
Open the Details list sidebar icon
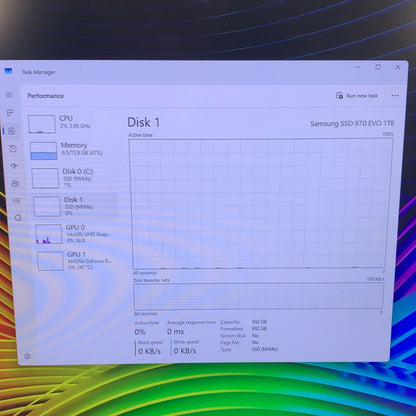(17, 200)
